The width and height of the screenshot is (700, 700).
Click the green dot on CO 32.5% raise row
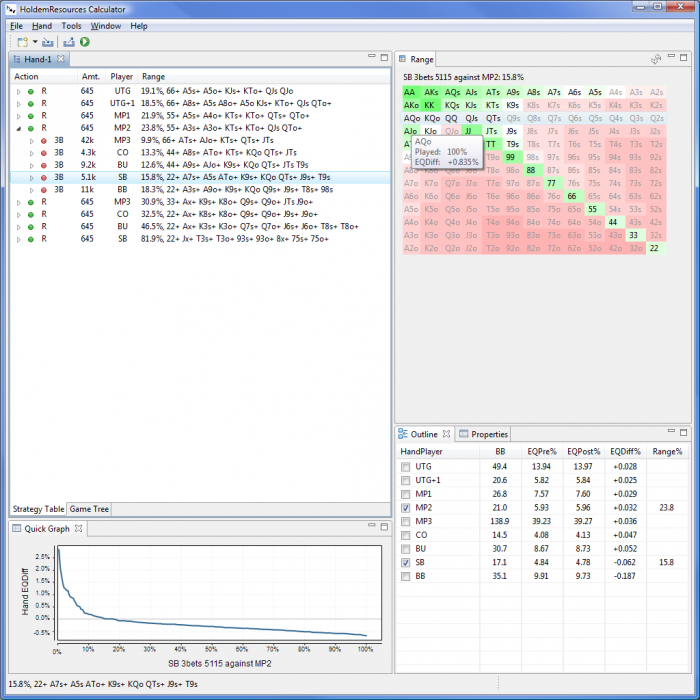click(x=30, y=214)
